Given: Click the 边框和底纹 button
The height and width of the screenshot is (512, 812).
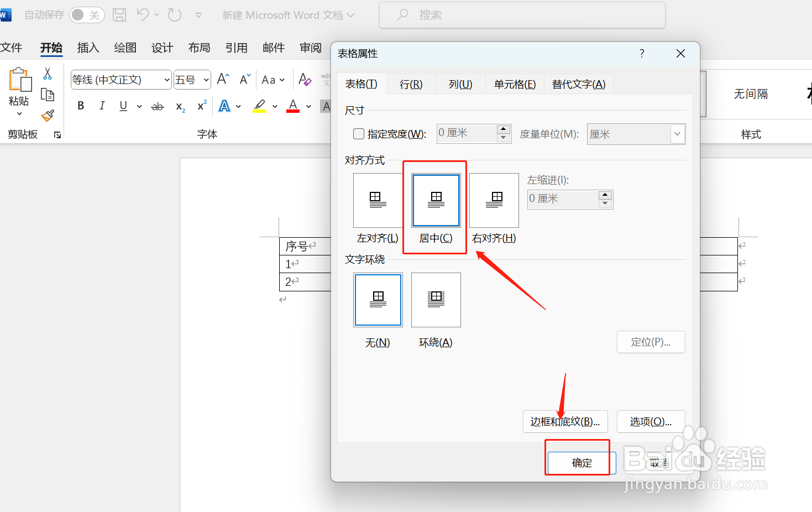Looking at the screenshot, I should point(565,421).
